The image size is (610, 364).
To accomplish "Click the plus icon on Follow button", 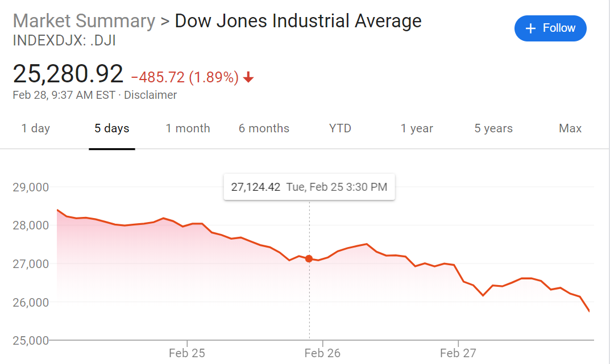I will [530, 28].
